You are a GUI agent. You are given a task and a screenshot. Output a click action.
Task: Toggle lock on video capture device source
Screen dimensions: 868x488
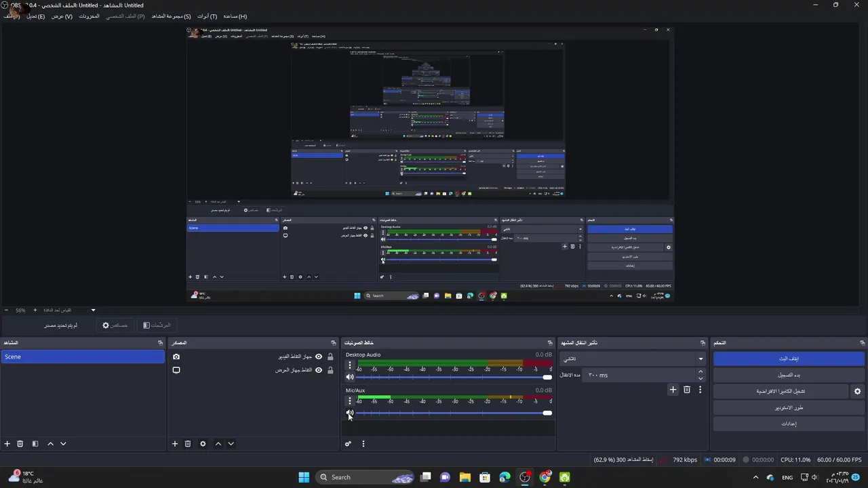(330, 357)
